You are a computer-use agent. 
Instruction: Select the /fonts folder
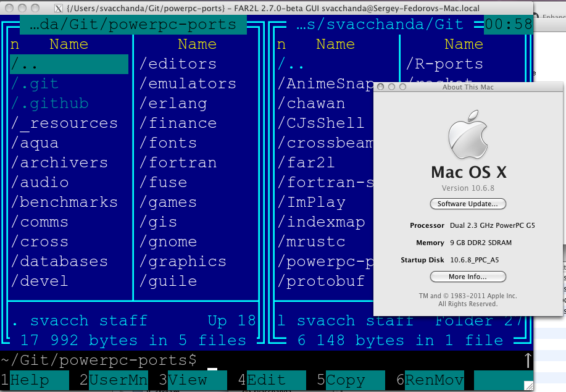click(168, 143)
